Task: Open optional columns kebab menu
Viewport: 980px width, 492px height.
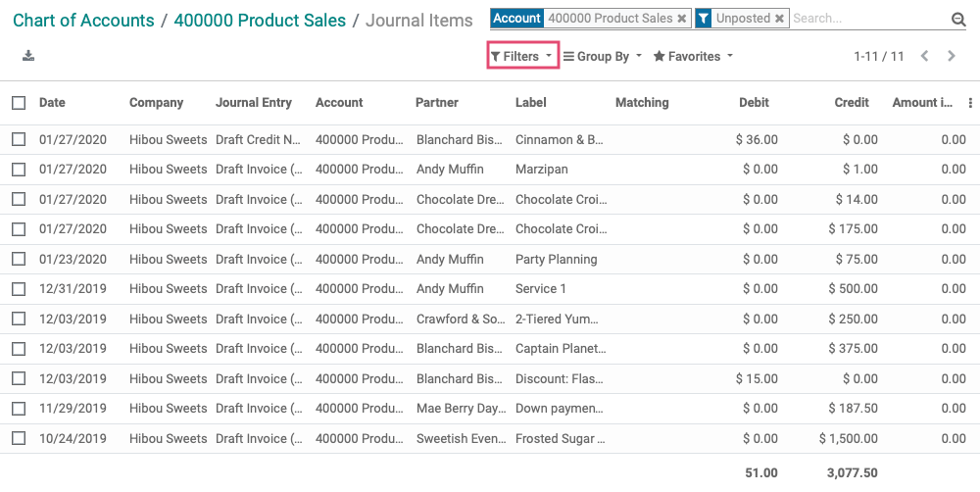Action: click(x=970, y=103)
